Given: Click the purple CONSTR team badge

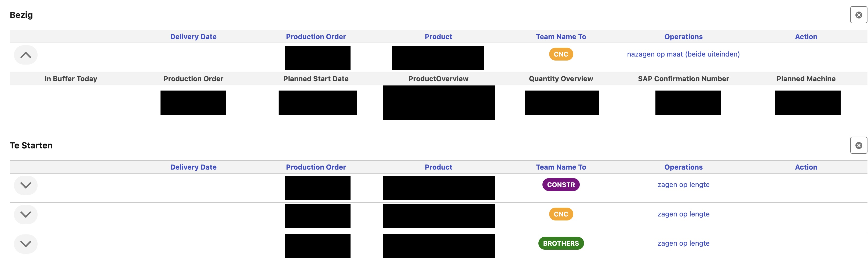Looking at the screenshot, I should (561, 185).
